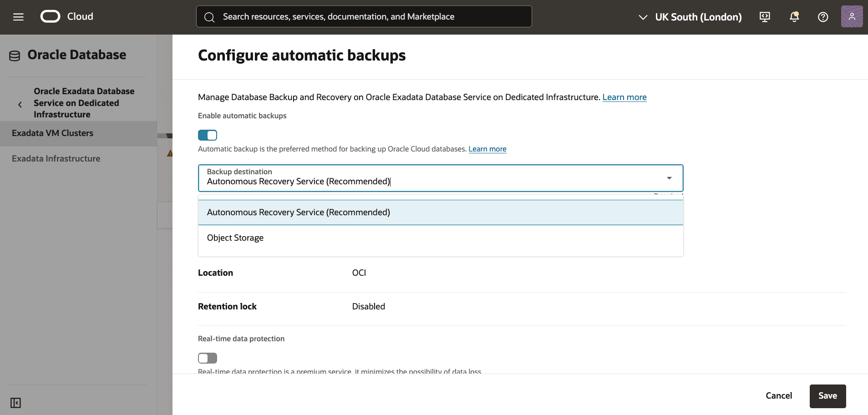Image resolution: width=868 pixels, height=415 pixels.
Task: Open Learn more about automatic backup
Action: pyautogui.click(x=487, y=149)
